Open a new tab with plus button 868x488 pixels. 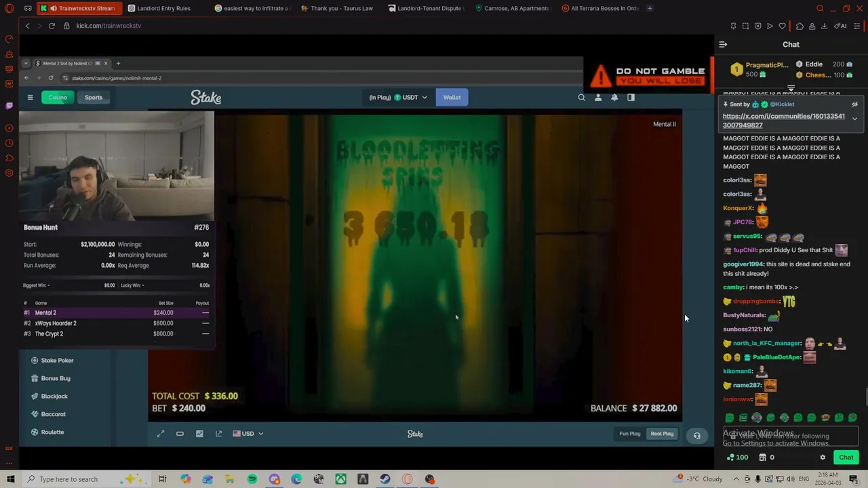tap(650, 8)
